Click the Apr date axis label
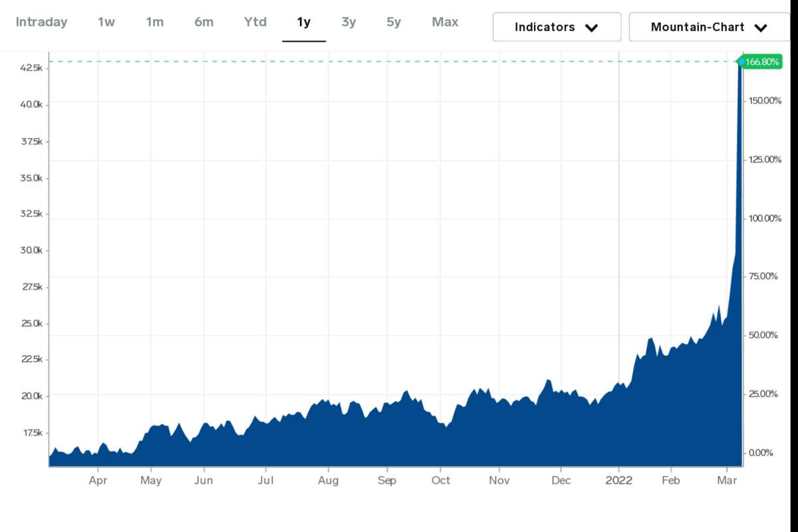This screenshot has width=798, height=532. click(x=98, y=480)
